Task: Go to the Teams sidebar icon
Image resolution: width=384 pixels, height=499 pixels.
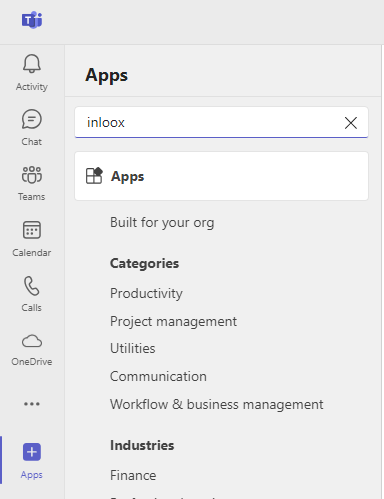Action: coord(32,175)
